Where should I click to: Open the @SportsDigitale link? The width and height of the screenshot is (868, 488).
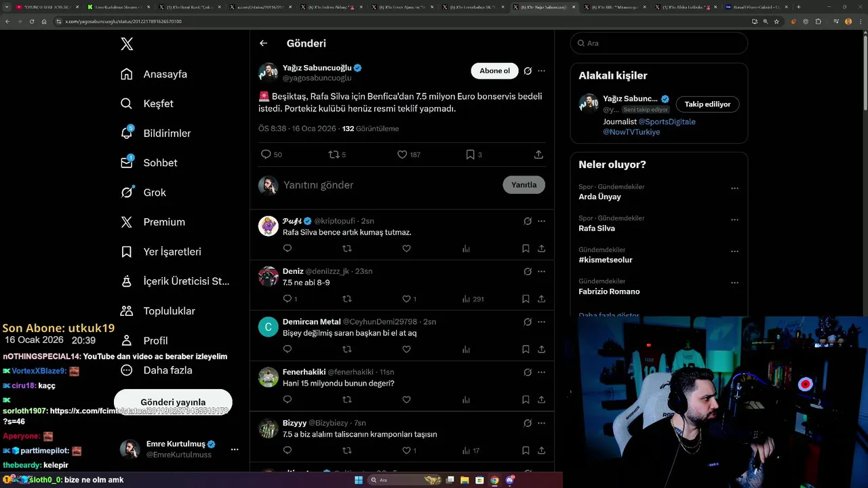(x=667, y=122)
